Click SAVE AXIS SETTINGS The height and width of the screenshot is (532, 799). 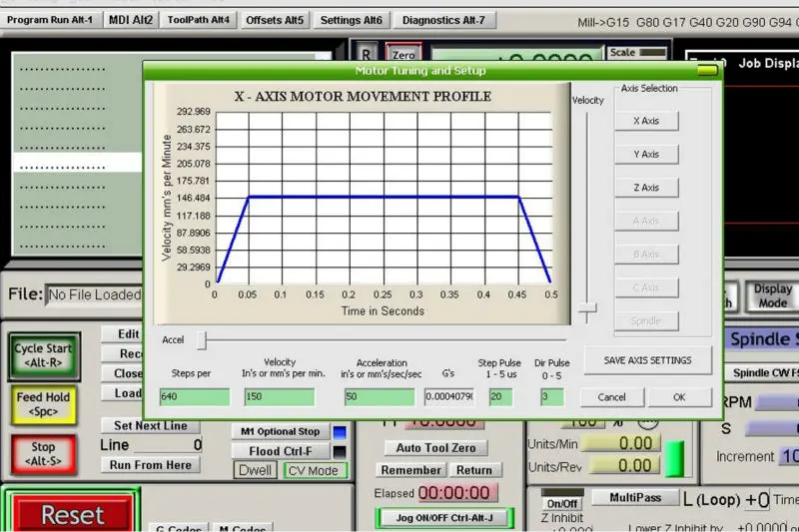647,360
